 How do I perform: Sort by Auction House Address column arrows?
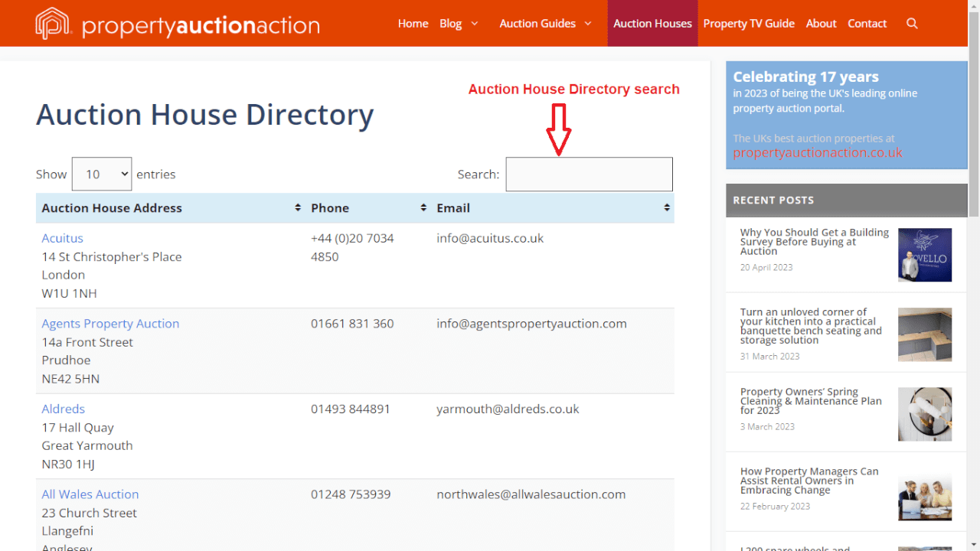[298, 208]
